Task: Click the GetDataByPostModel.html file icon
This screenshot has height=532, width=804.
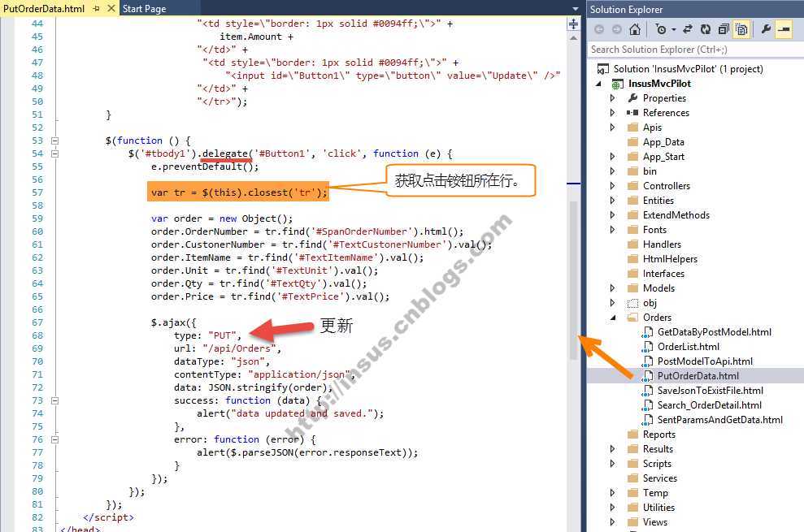Action: [648, 332]
